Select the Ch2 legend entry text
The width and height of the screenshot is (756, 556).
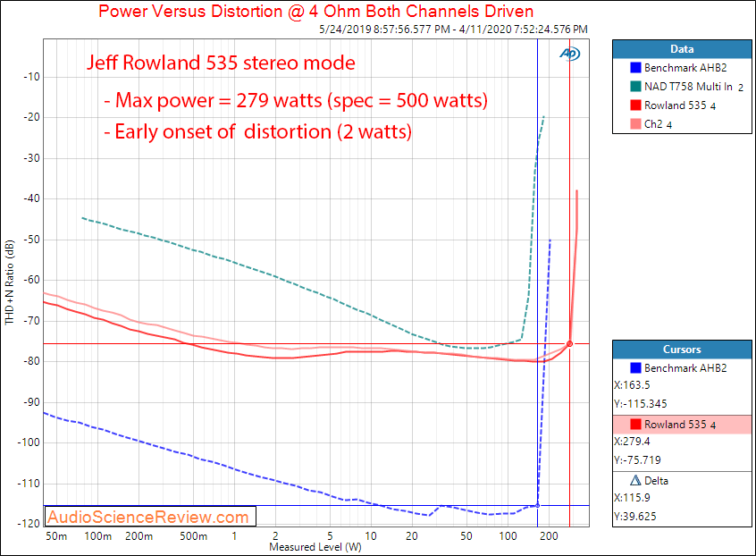coord(658,124)
